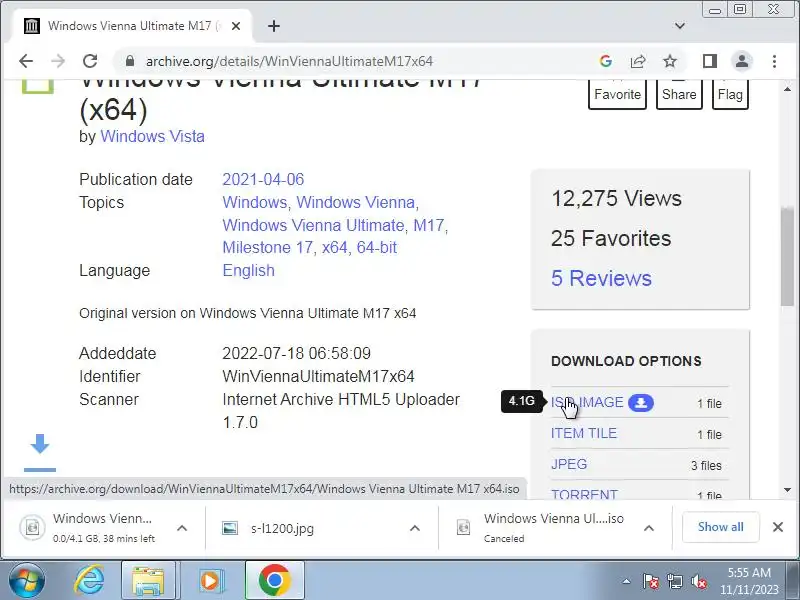
Task: Click the Chrome taskbar icon
Action: click(x=274, y=580)
